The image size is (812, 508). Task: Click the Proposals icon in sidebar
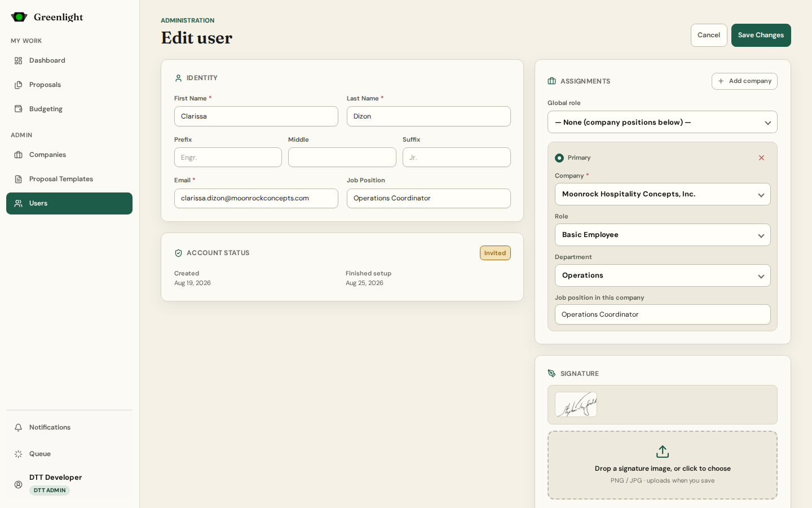[x=19, y=85]
